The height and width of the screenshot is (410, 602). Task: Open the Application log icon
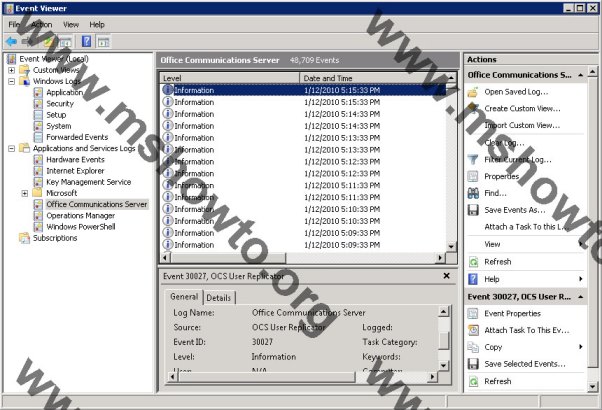(x=38, y=93)
